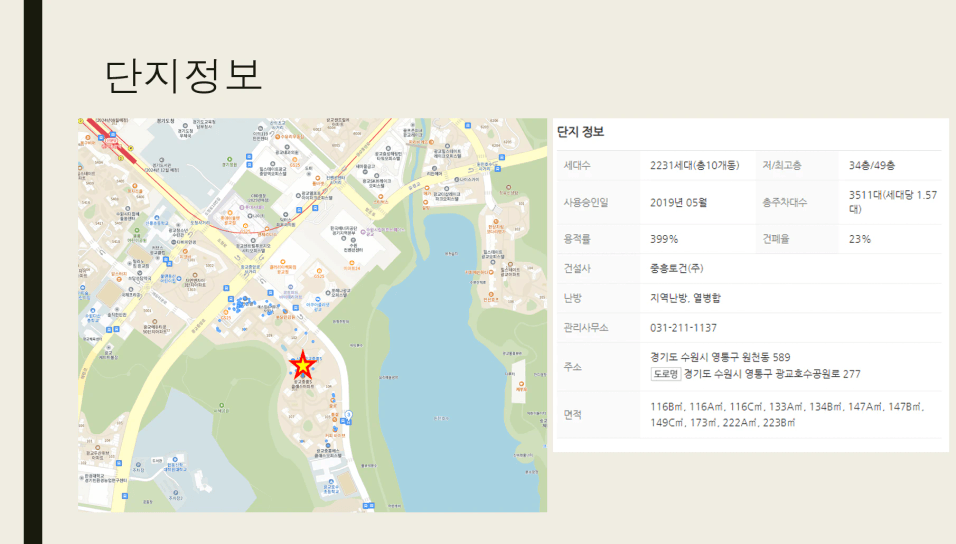Click the 난방 label
The width and height of the screenshot is (956, 544).
pos(573,298)
